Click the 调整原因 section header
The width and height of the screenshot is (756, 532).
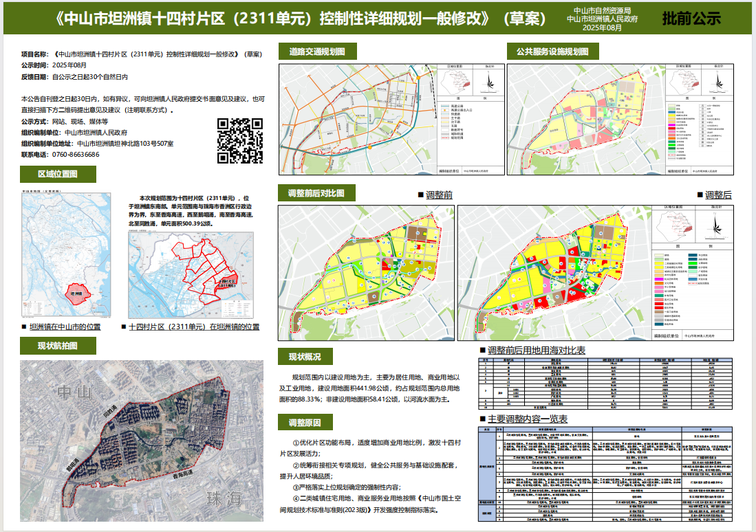(305, 421)
